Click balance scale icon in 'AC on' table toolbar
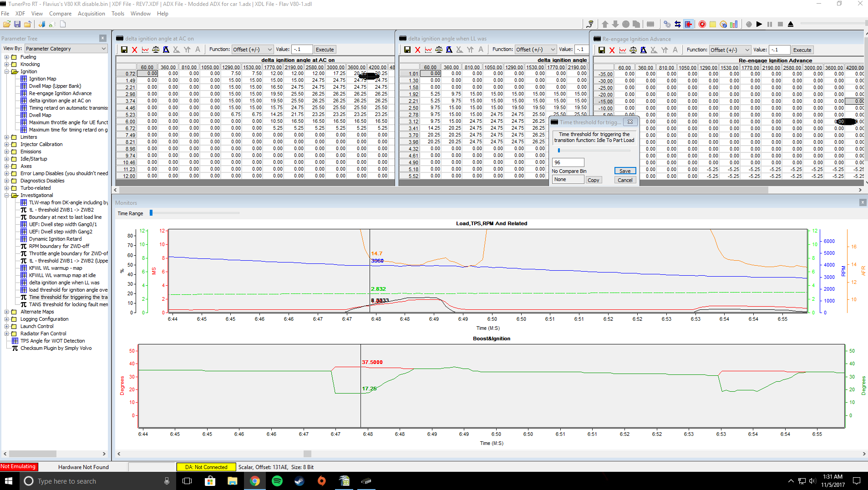Screen dimensions: 868x490 coord(156,50)
